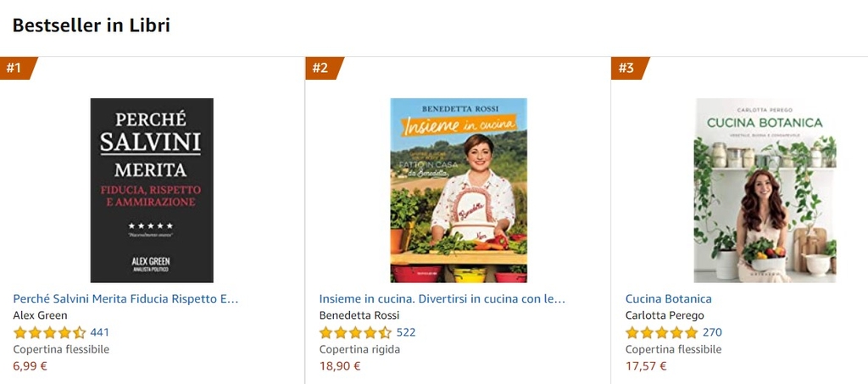Open the Cucina Botanica cover image
This screenshot has height=384, width=868.
click(x=765, y=191)
